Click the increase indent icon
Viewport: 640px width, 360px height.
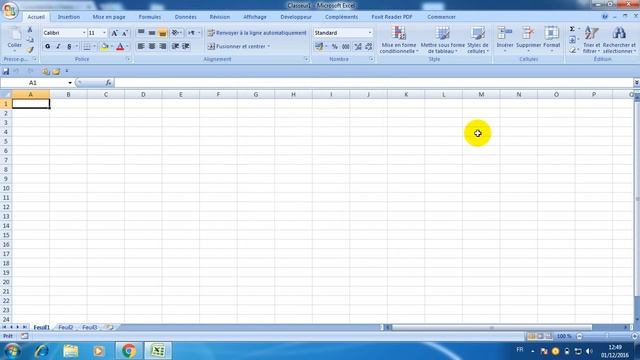click(x=186, y=47)
